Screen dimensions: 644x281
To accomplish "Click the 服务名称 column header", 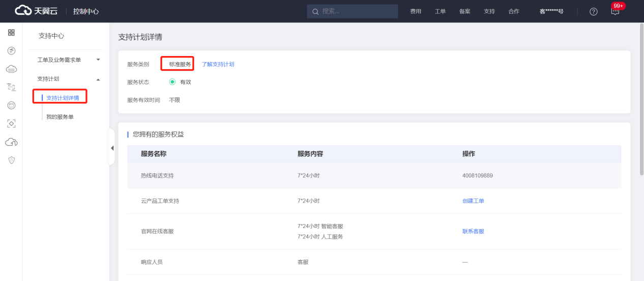I will (154, 154).
